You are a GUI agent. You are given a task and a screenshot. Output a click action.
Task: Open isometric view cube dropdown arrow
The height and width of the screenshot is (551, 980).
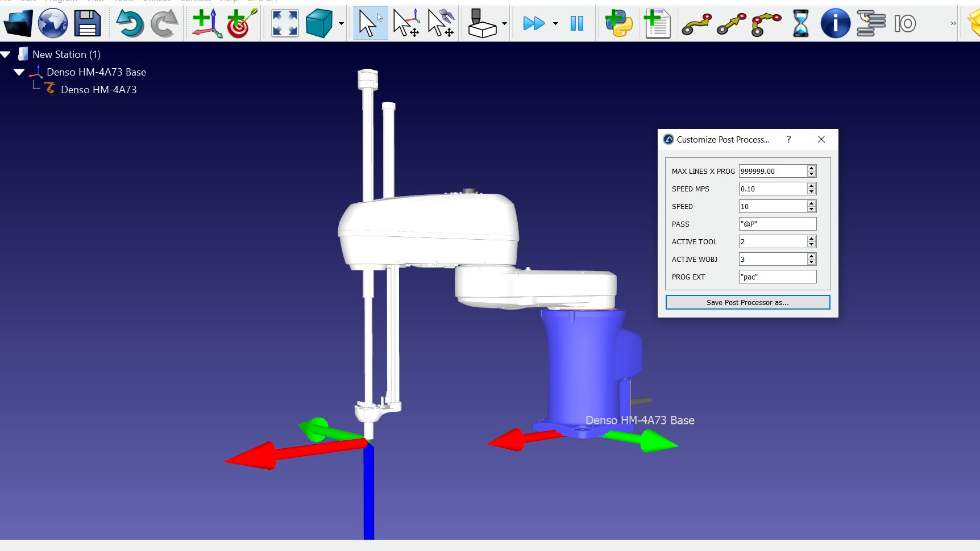coord(341,24)
